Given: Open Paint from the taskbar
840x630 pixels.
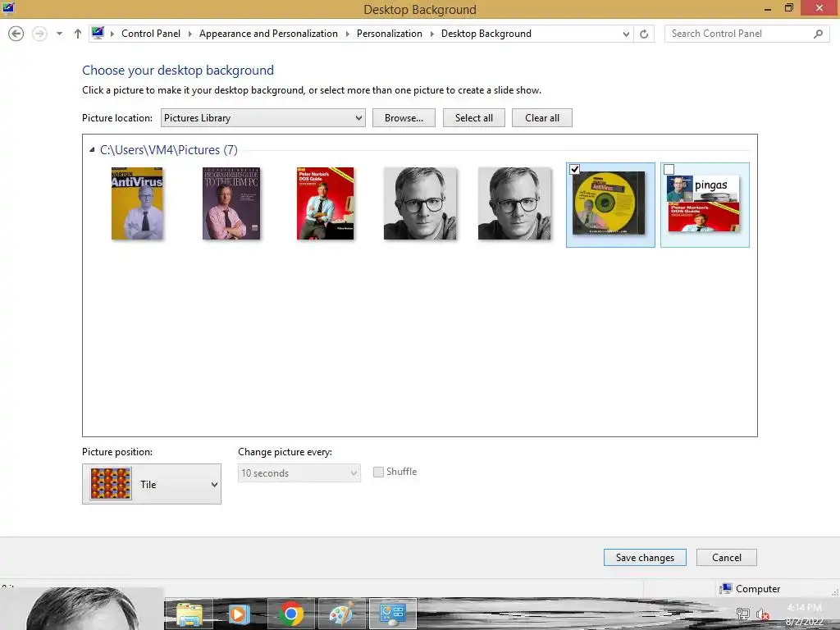Looking at the screenshot, I should coord(342,614).
